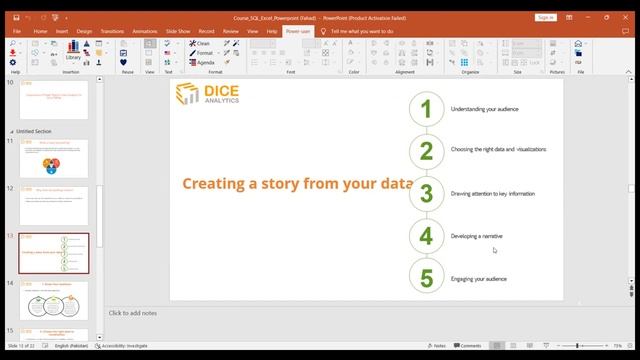Open the File menu tab

[17, 31]
